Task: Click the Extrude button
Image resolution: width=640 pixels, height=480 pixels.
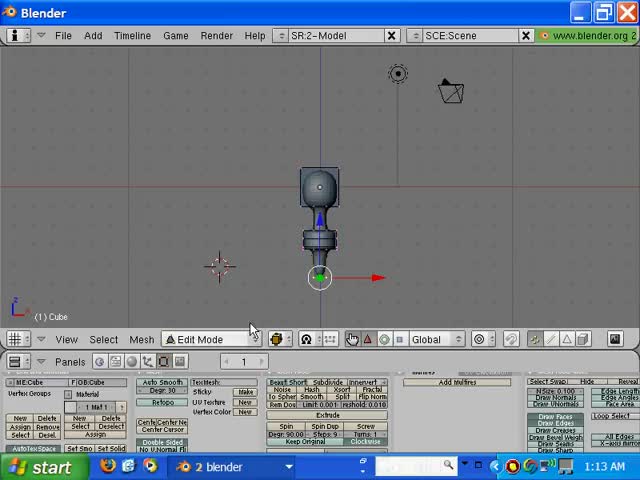Action: click(x=328, y=415)
